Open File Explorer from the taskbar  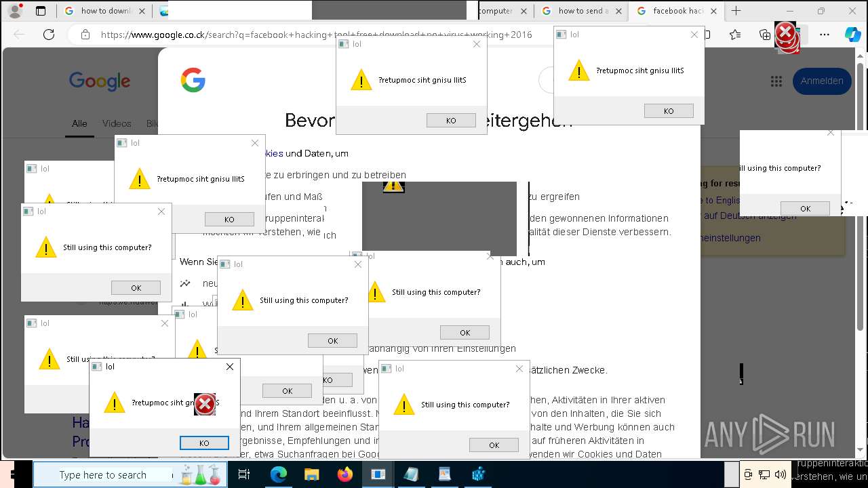[x=311, y=474]
